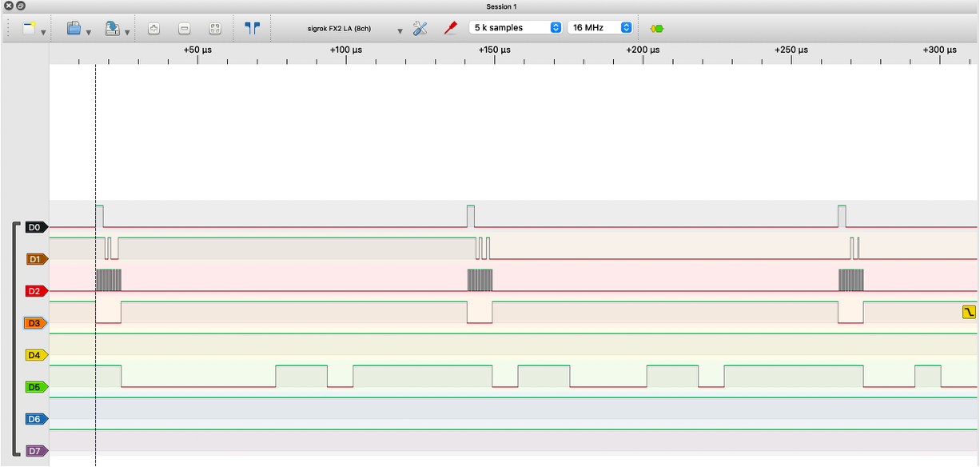Open the 5 k samples dropdown
Viewport: 980px width, 467px height.
pos(516,27)
